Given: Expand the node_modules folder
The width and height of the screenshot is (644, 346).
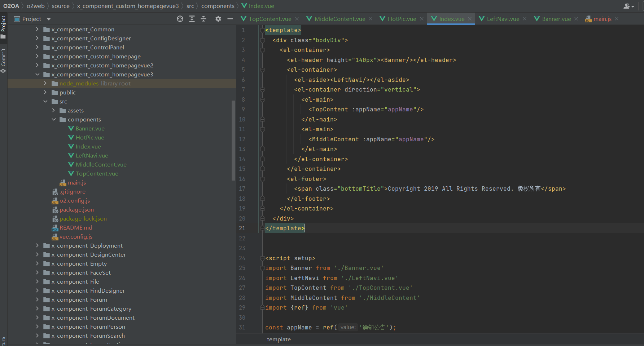Looking at the screenshot, I should point(45,83).
